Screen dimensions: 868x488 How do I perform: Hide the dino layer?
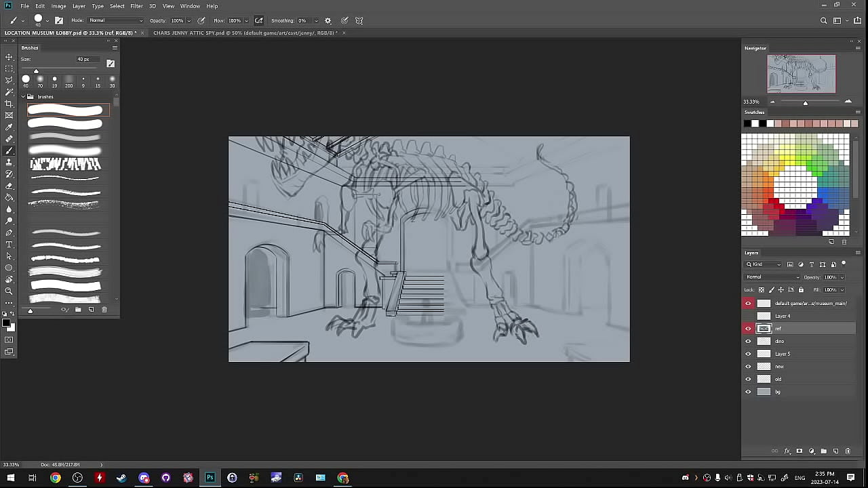pyautogui.click(x=748, y=341)
